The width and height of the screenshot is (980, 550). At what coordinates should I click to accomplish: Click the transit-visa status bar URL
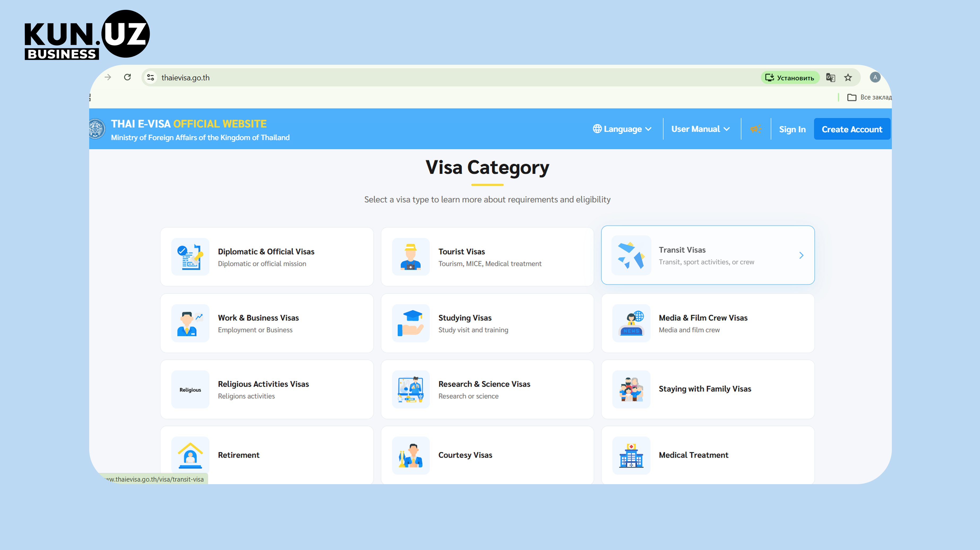click(154, 479)
